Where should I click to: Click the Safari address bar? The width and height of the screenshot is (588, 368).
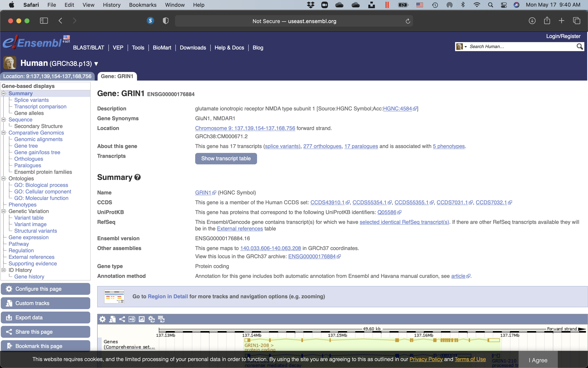coord(294,21)
